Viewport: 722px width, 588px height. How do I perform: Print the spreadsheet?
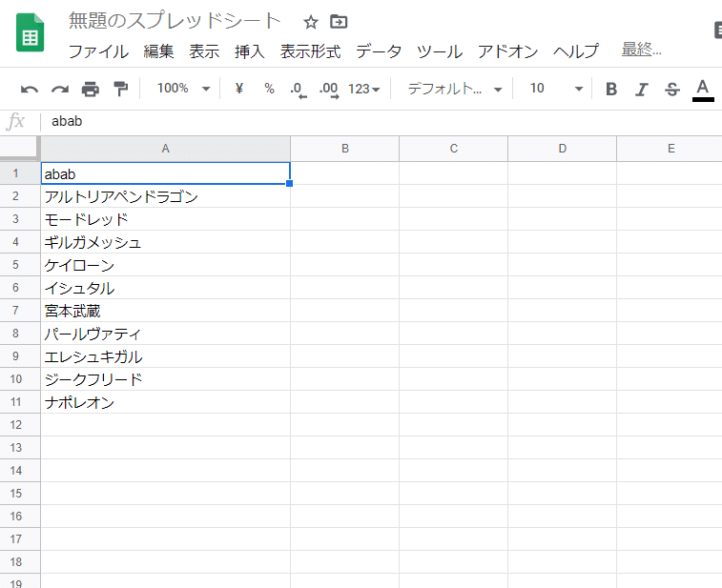pos(91,89)
